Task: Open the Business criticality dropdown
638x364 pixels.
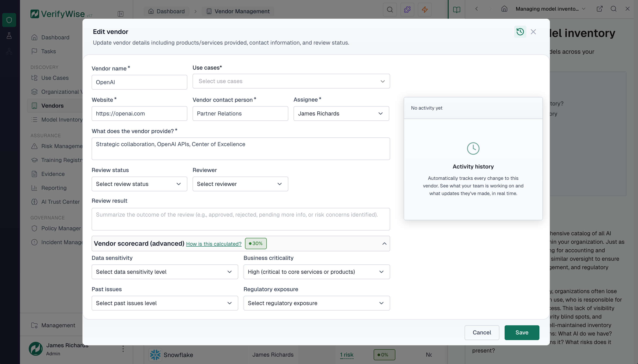Action: tap(316, 272)
